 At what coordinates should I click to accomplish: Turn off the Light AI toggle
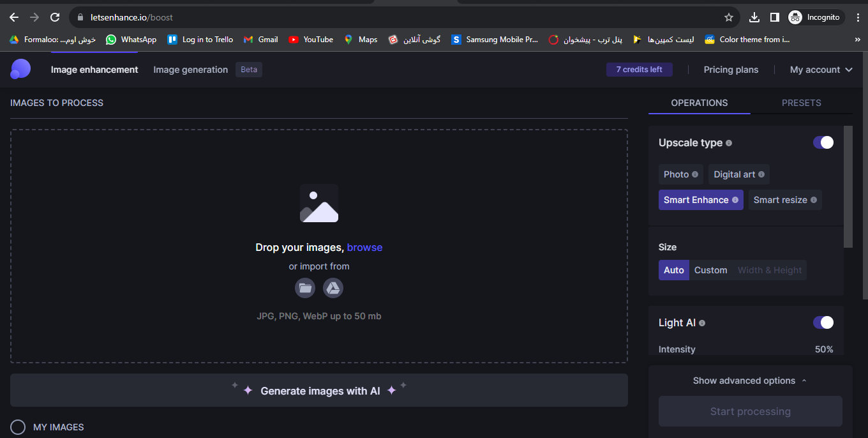point(823,322)
